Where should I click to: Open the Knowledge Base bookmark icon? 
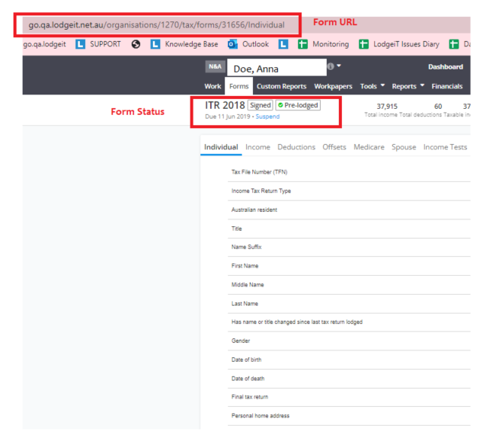tap(155, 44)
